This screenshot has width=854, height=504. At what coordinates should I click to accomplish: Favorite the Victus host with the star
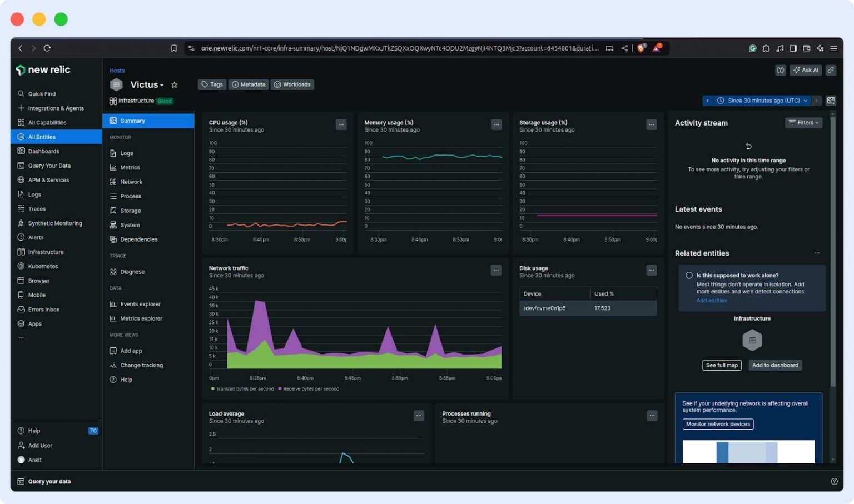pos(174,84)
